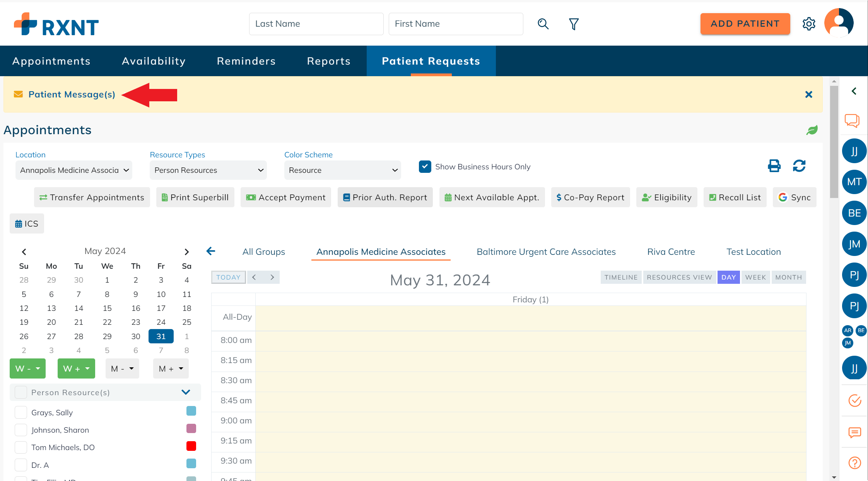Open the Eligibility tool
The width and height of the screenshot is (868, 481).
(666, 197)
